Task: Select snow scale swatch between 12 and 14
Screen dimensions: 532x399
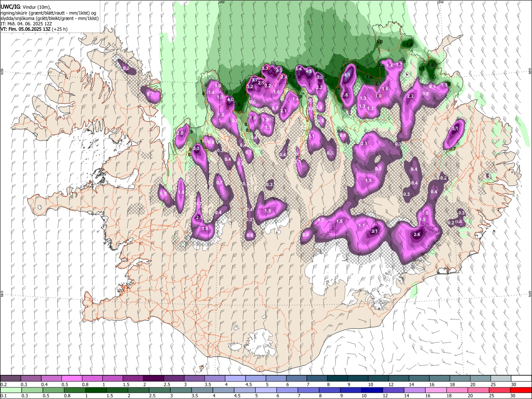Action: 399,378
